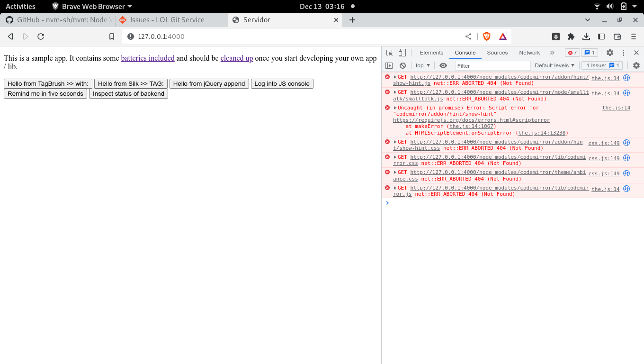
Task: Click 'Remind me in five seconds' button
Action: 45,93
